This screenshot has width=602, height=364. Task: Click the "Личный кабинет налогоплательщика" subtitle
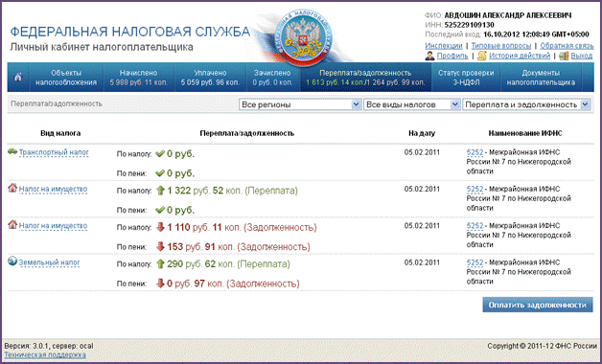102,48
